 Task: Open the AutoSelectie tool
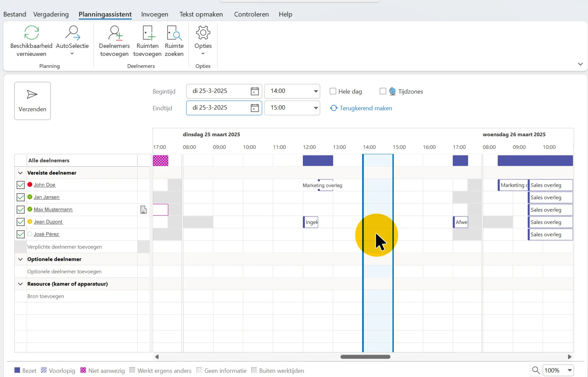(x=72, y=33)
